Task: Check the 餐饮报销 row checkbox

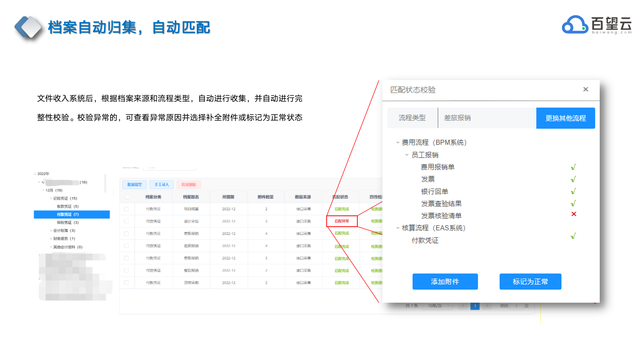Action: 127,270
